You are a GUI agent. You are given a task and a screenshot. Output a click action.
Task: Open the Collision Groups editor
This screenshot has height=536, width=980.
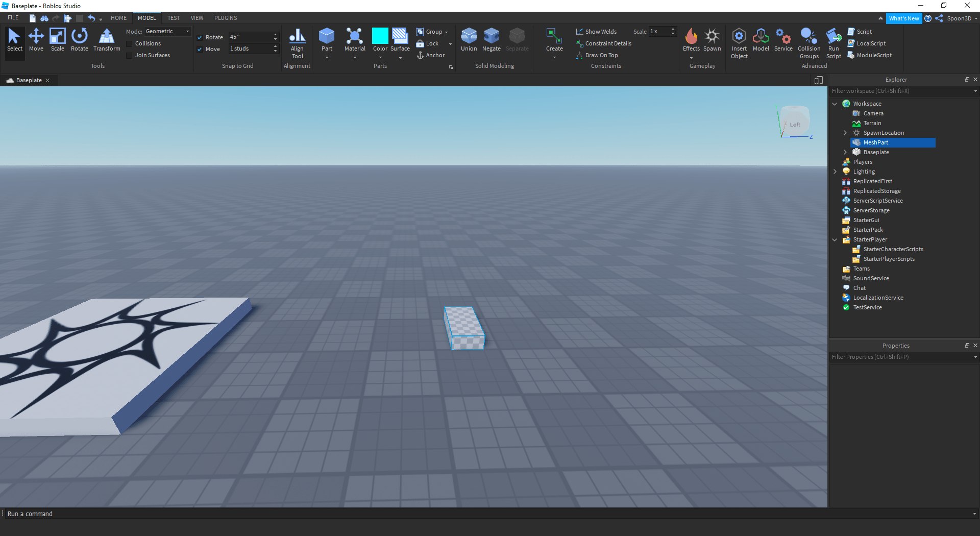(808, 43)
